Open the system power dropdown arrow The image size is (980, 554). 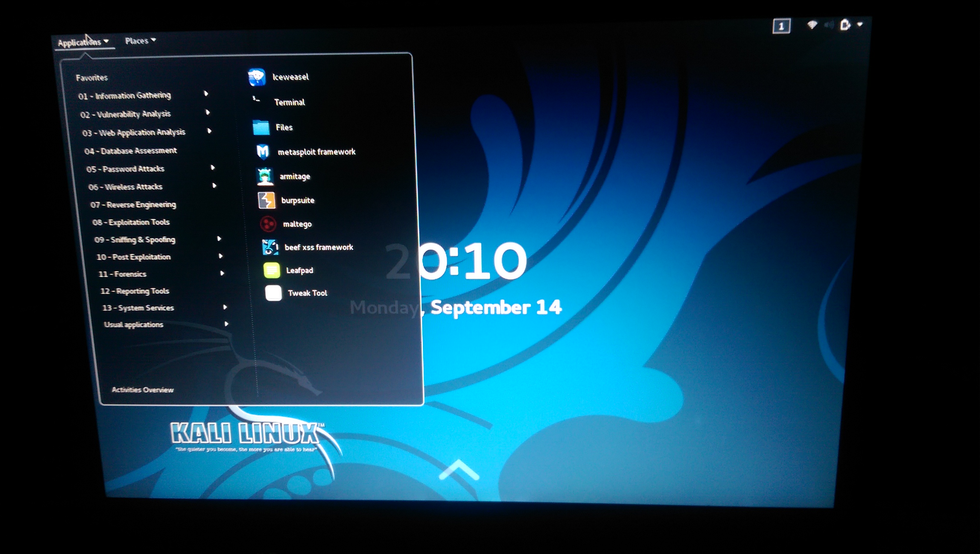(860, 24)
